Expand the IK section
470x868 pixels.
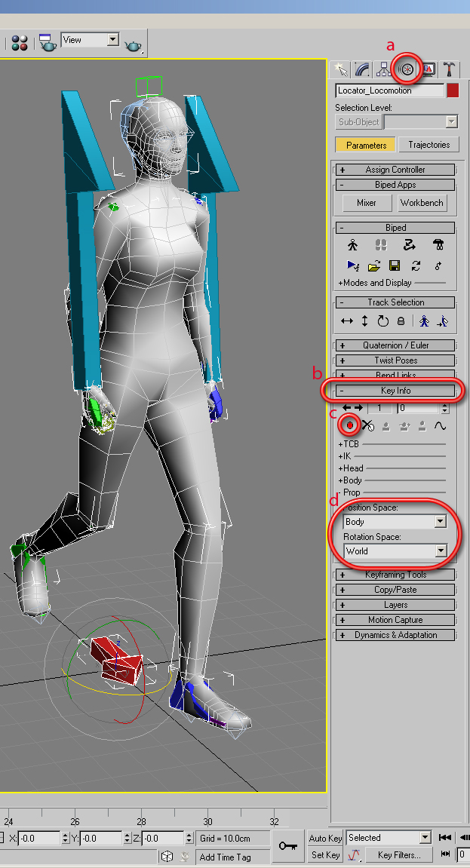click(344, 456)
